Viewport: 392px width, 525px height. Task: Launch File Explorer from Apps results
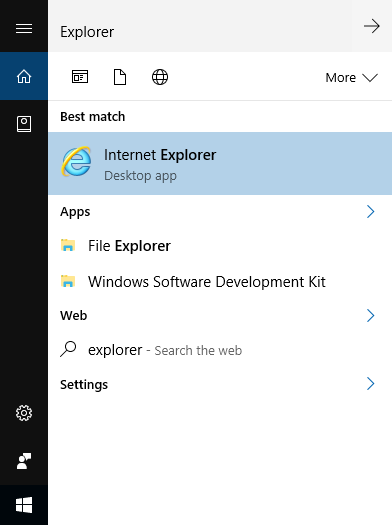(x=220, y=246)
